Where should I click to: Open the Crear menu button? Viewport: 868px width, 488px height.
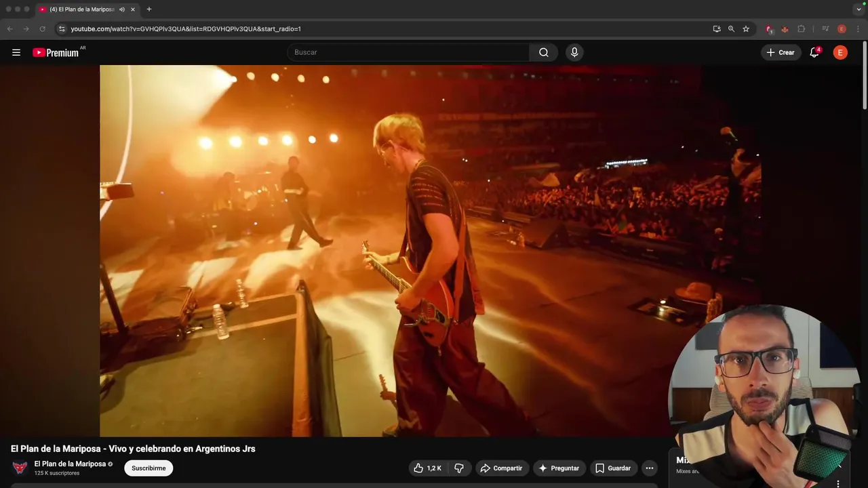point(781,52)
